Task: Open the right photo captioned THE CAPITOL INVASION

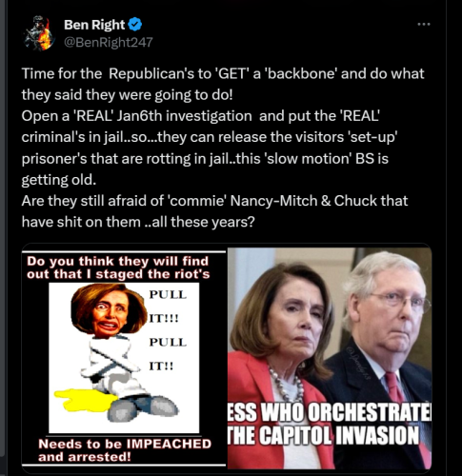Action: click(330, 358)
